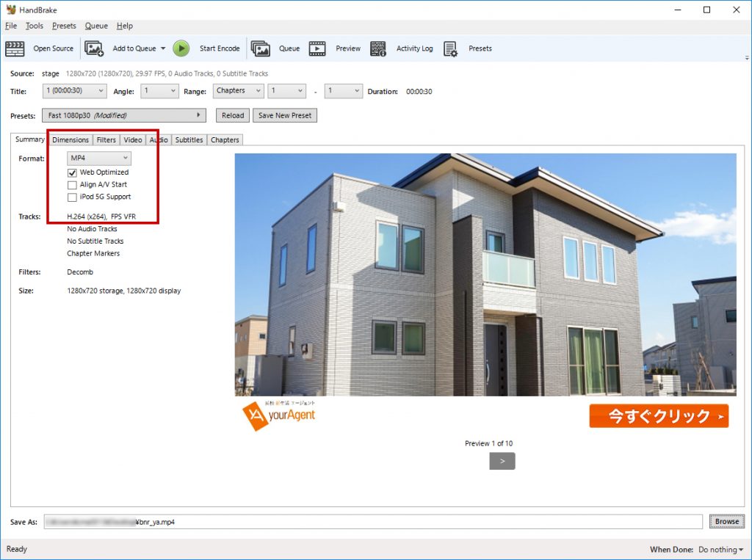This screenshot has height=560, width=752.
Task: Click the Save New Preset button
Action: tap(285, 115)
